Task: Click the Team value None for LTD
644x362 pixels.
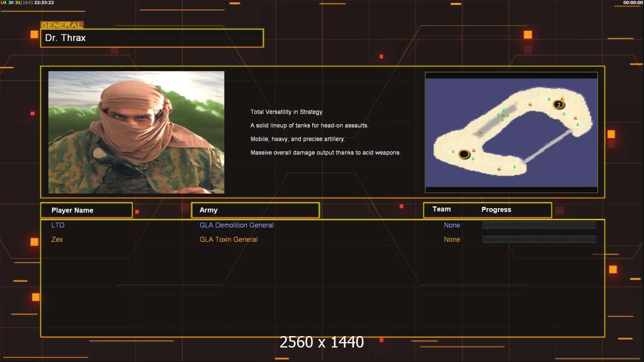Action: pyautogui.click(x=452, y=225)
